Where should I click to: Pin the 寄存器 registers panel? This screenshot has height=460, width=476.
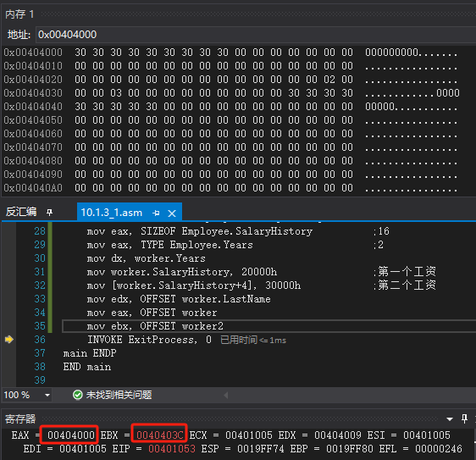coord(464,418)
